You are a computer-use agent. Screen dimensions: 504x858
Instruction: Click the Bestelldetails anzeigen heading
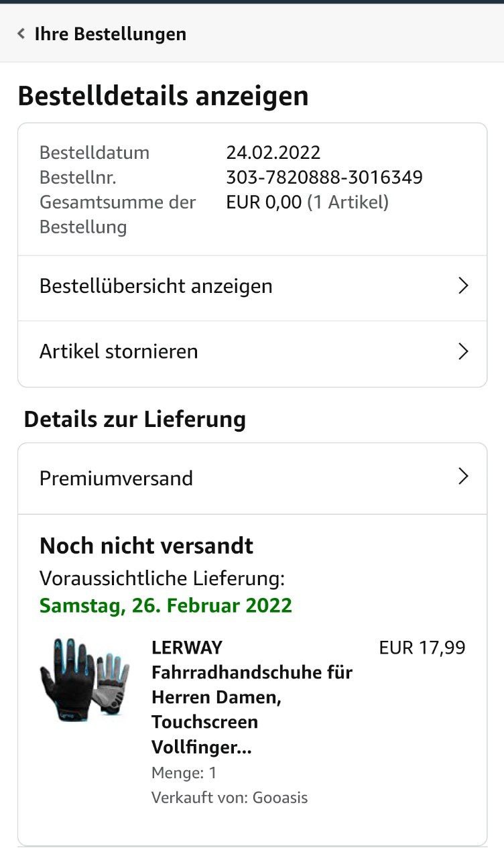click(x=163, y=96)
